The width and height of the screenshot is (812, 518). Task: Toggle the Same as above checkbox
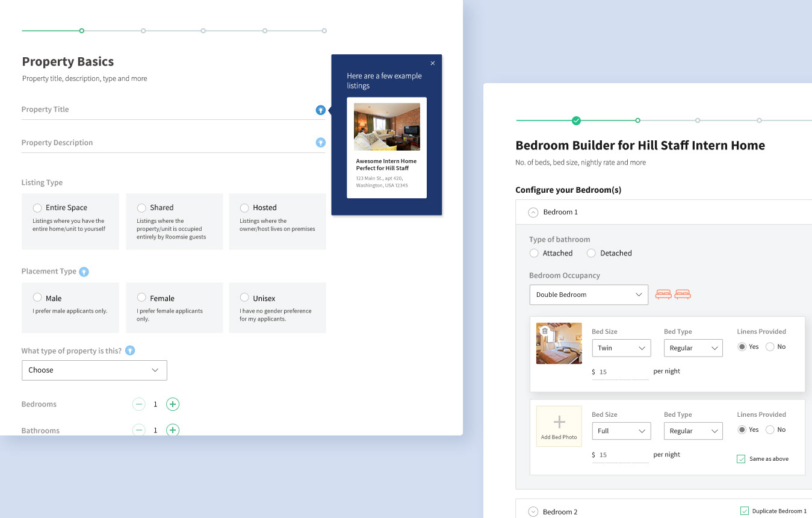[741, 459]
